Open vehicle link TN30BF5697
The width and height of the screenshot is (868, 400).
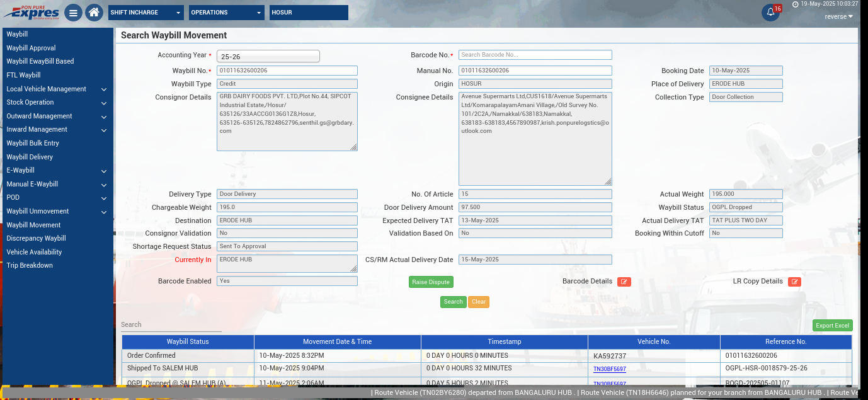click(609, 369)
